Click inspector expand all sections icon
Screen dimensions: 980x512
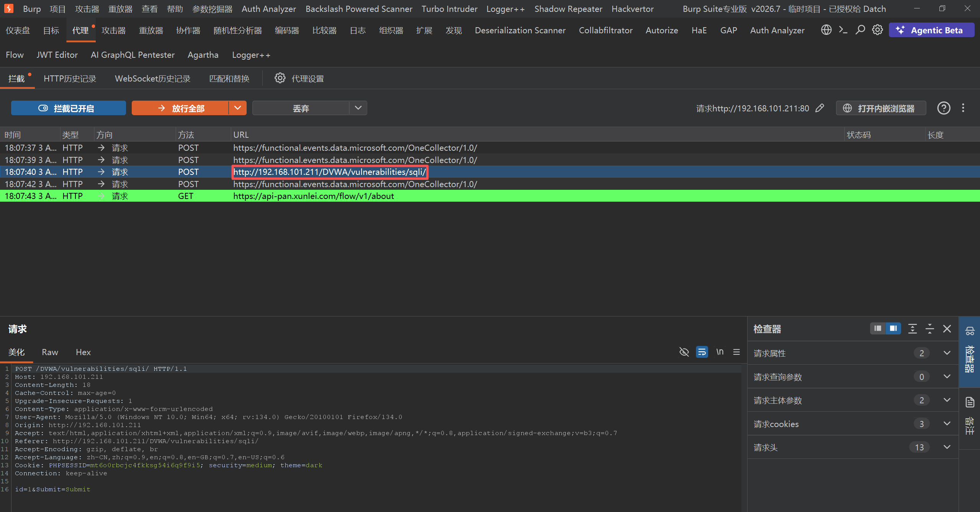click(x=913, y=329)
